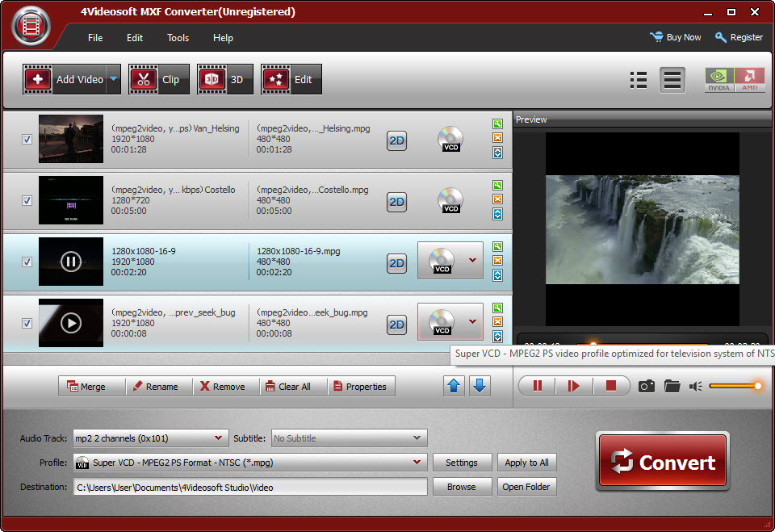
Task: Toggle NVIDIA acceleration icon
Action: click(x=719, y=80)
